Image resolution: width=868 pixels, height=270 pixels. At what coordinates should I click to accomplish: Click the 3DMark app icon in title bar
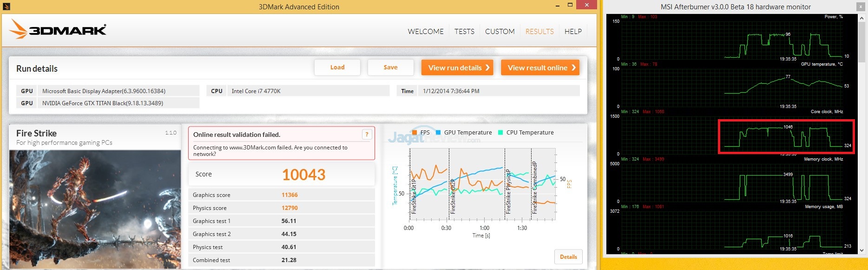(x=6, y=7)
